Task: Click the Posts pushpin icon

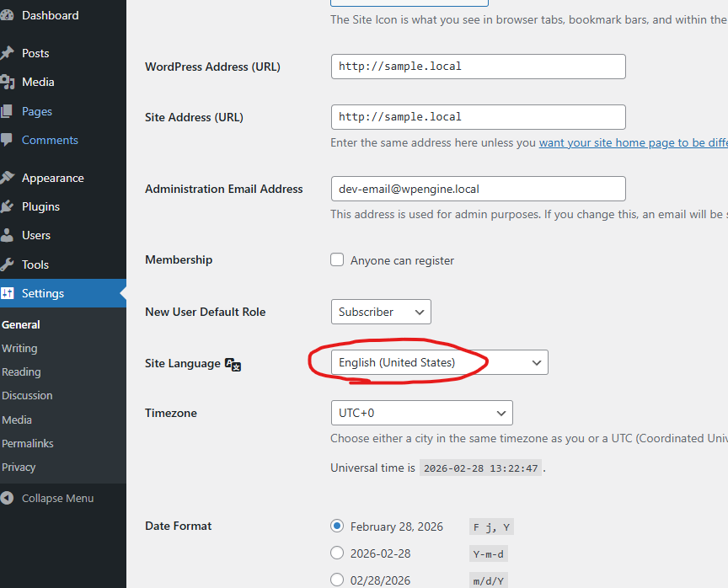Action: point(7,53)
